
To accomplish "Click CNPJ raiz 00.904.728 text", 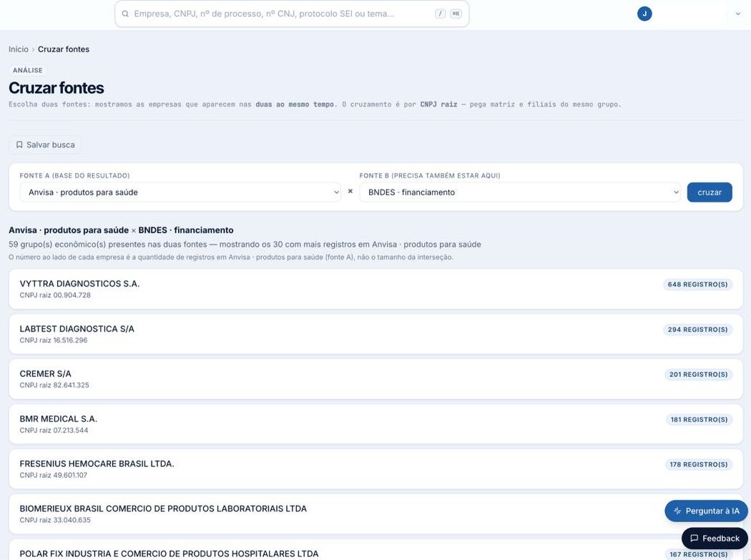I will coord(55,295).
